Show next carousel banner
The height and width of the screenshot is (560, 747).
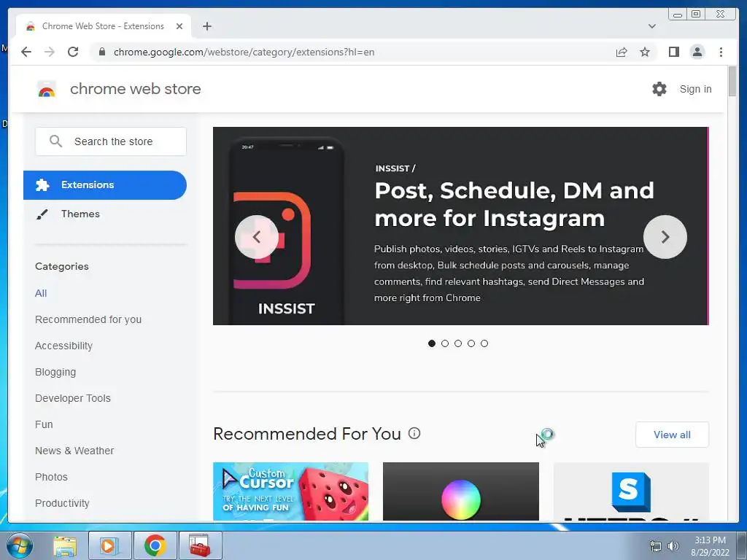[665, 237]
